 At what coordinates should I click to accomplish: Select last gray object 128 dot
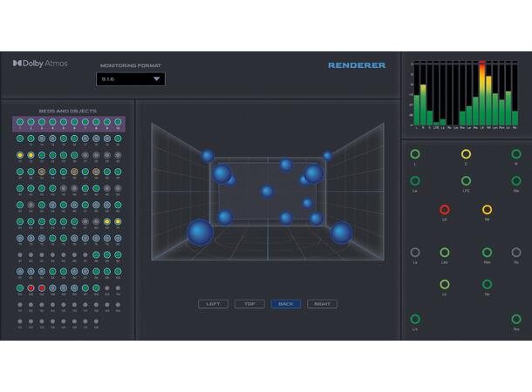point(96,321)
